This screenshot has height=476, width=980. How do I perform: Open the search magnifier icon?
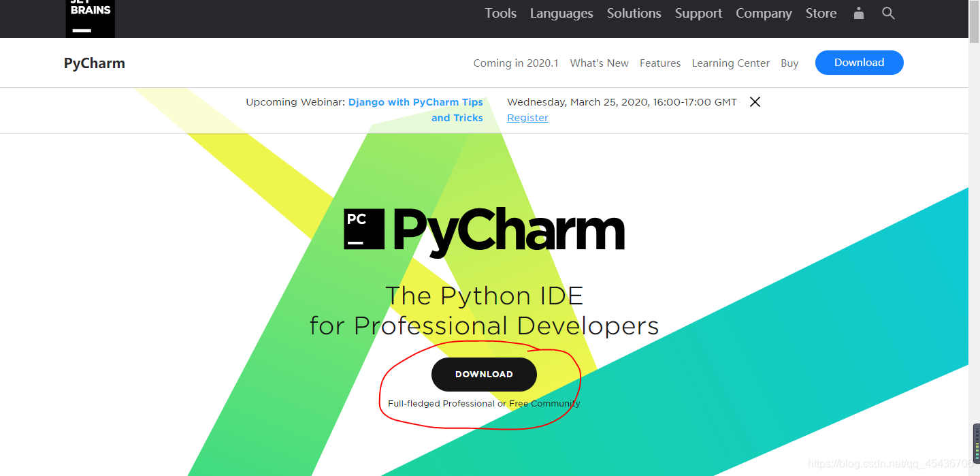click(x=888, y=13)
